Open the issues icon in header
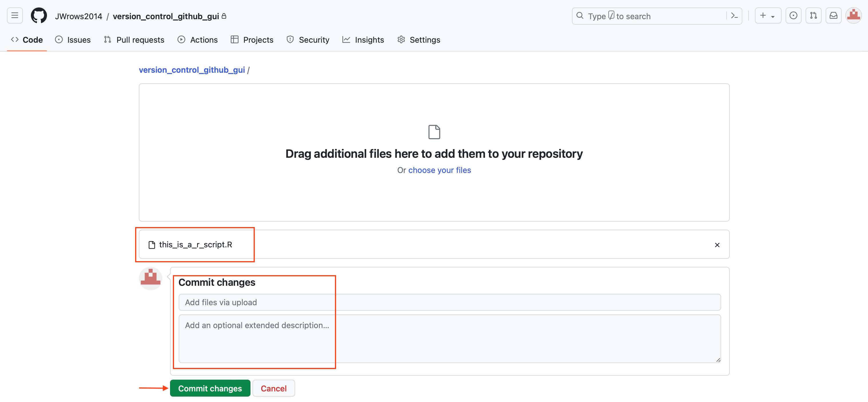Image resolution: width=868 pixels, height=402 pixels. (x=793, y=16)
